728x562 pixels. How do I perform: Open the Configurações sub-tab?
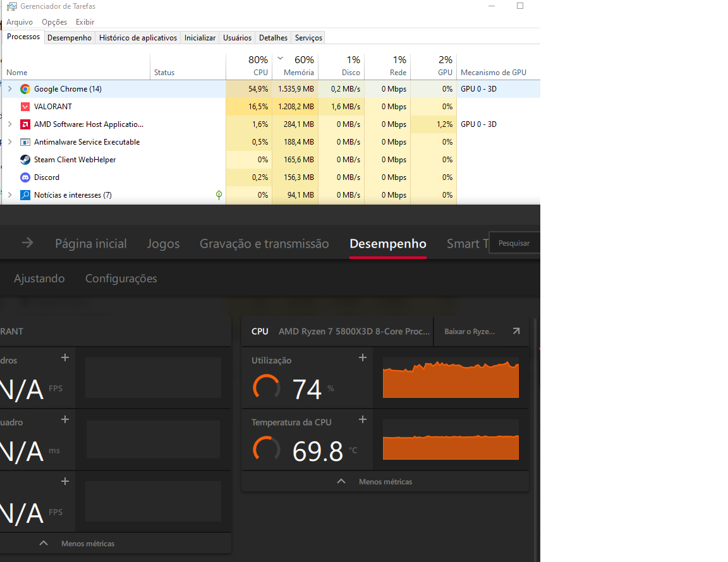click(121, 278)
